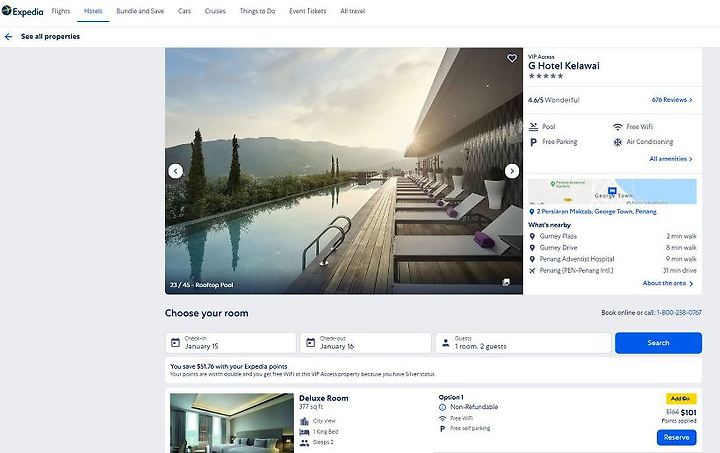This screenshot has width=720, height=453.
Task: Click the 23 / 45 - Rooftop Pool caption
Action: click(x=202, y=285)
